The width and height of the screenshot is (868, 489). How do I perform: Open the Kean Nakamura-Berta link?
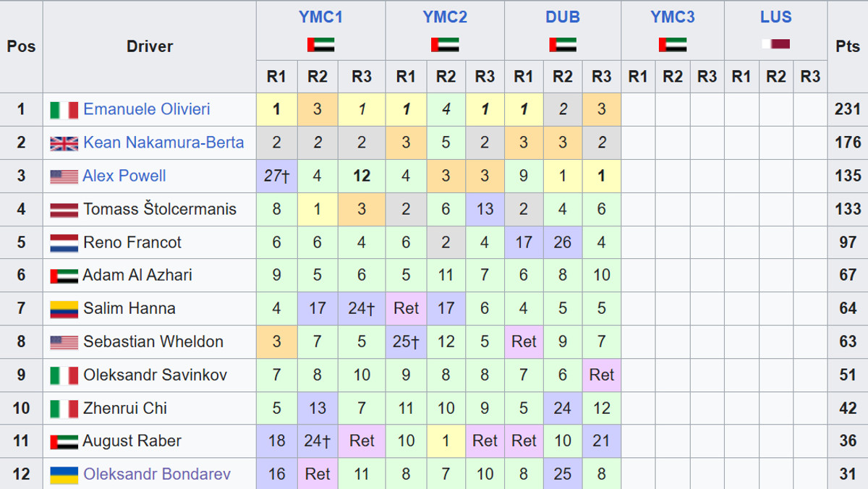click(x=163, y=143)
